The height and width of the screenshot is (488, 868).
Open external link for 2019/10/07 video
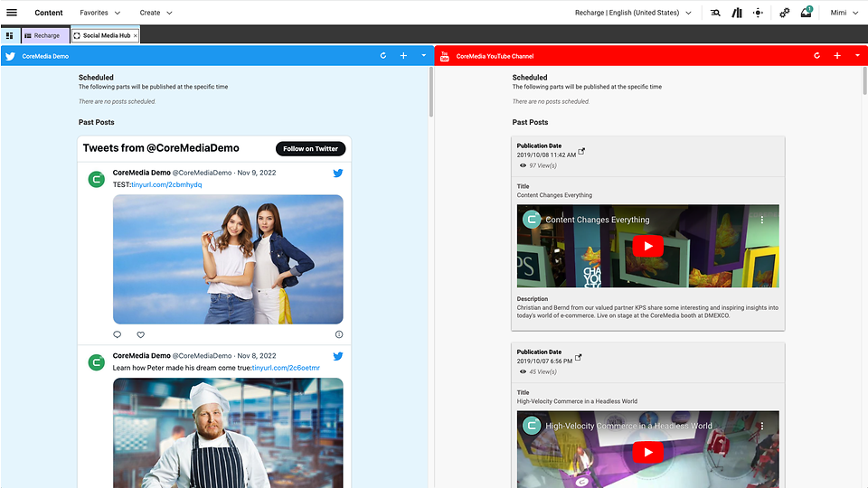coord(578,358)
